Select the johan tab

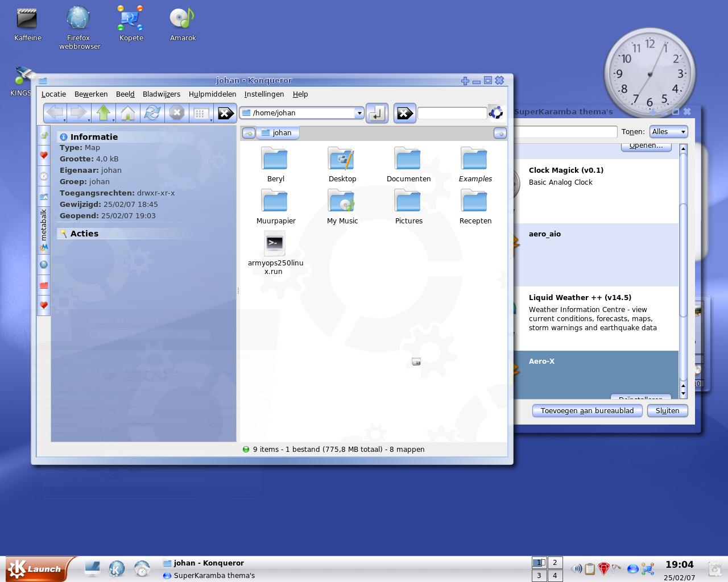click(x=277, y=133)
